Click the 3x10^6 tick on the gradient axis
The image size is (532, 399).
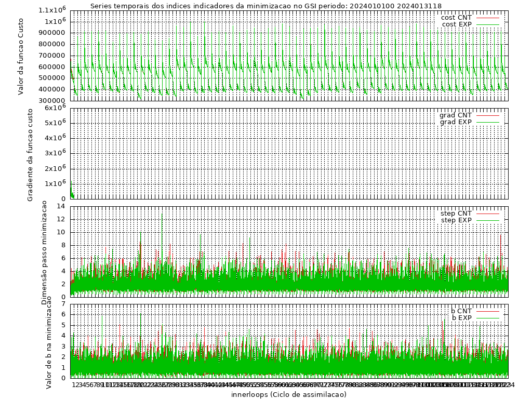pyautogui.click(x=55, y=153)
